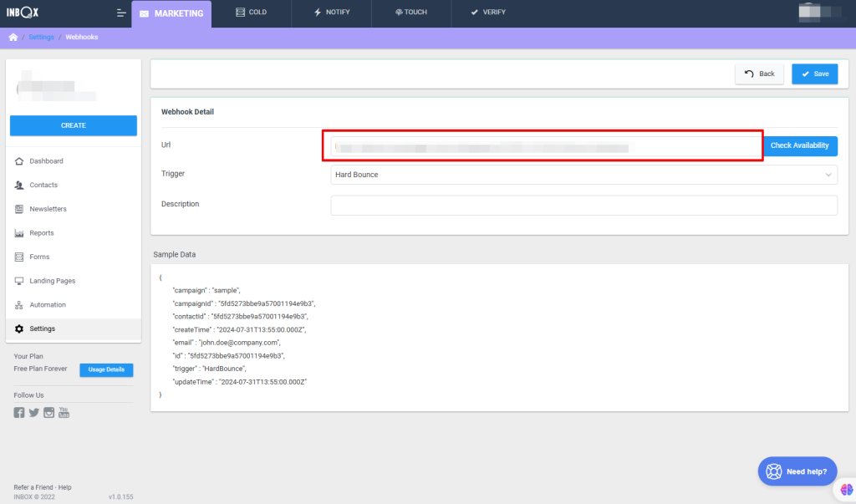Open Automation in the sidebar
The height and width of the screenshot is (504, 856).
[48, 305]
